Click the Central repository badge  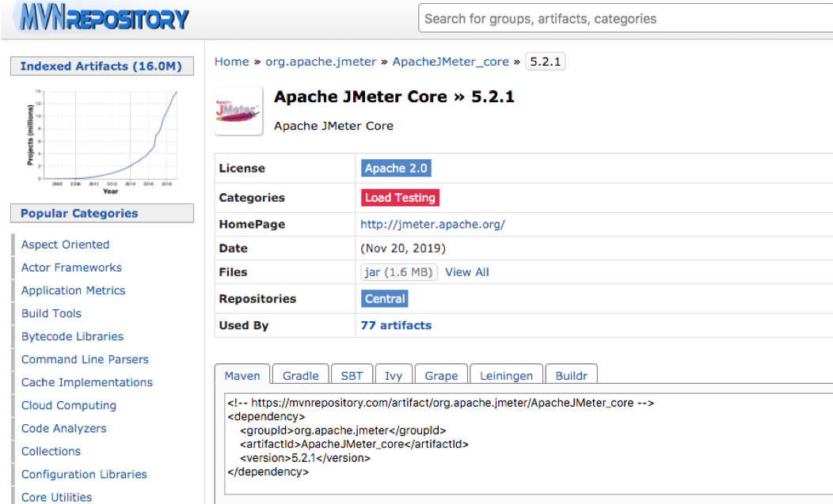(385, 298)
